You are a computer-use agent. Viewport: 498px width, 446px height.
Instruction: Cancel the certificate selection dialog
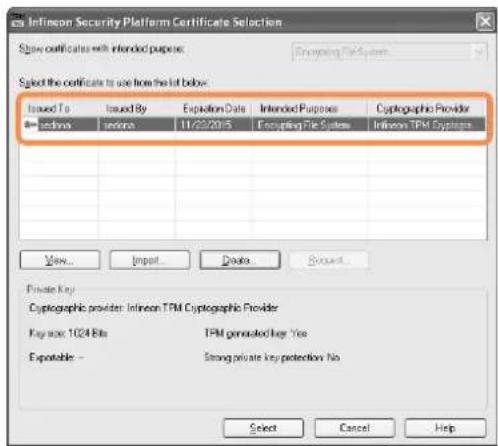(354, 428)
